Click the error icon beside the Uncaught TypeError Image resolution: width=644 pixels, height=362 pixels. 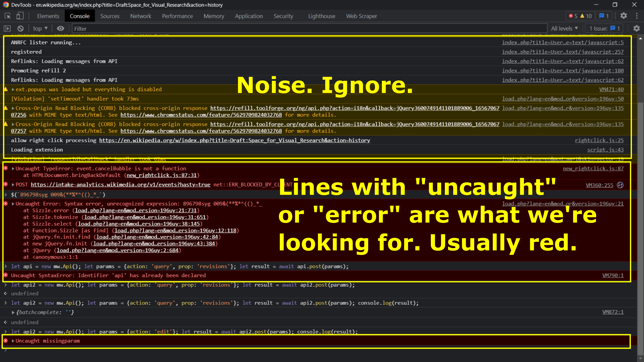(x=6, y=168)
